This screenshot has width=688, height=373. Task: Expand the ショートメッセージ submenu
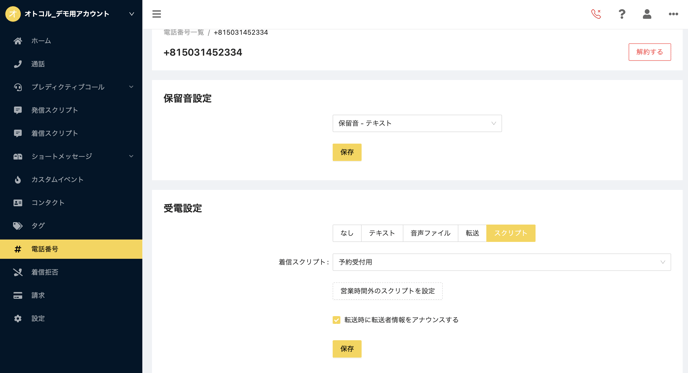pyautogui.click(x=131, y=156)
